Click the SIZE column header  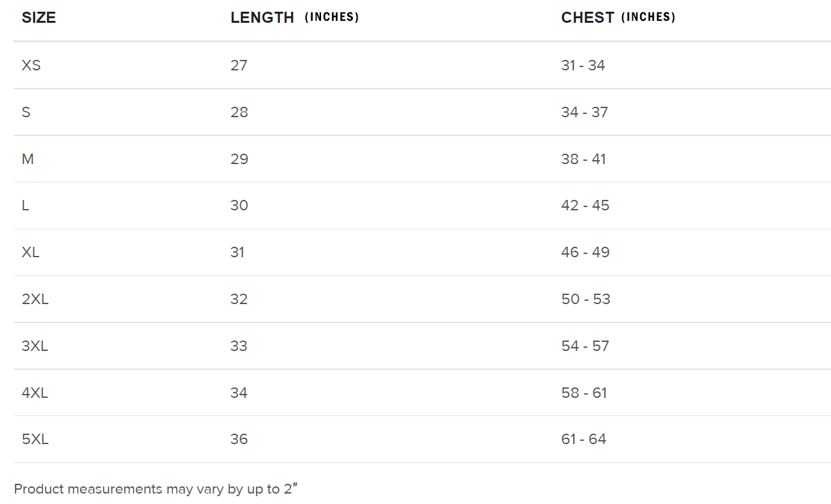[38, 18]
